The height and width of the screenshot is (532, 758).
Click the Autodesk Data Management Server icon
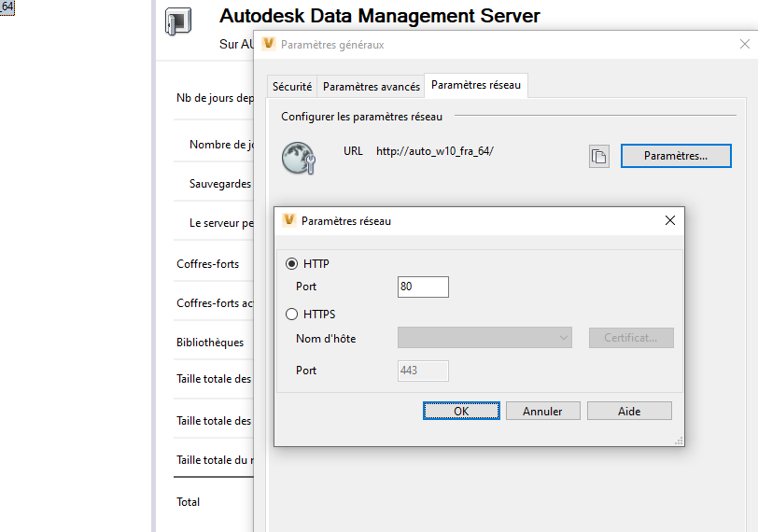[x=178, y=22]
